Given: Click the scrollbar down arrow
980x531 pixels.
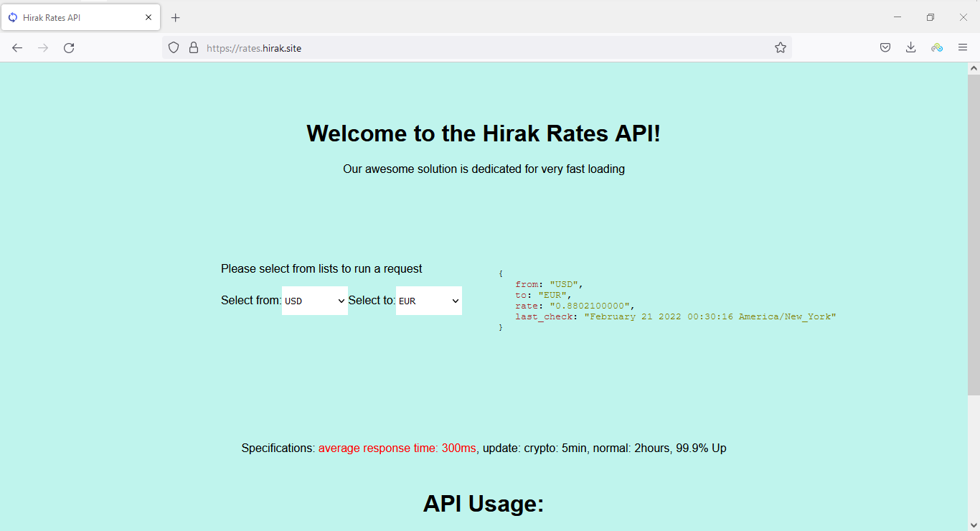Looking at the screenshot, I should click(x=974, y=525).
